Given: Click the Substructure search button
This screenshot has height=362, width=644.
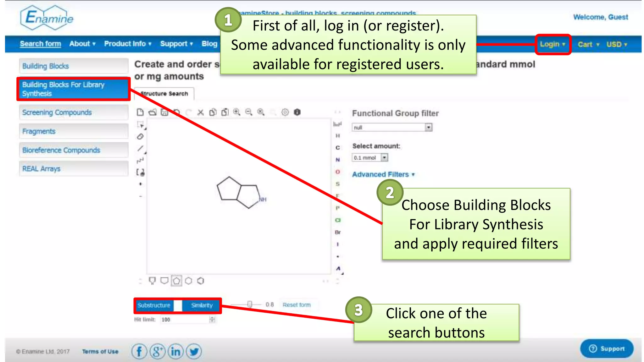Looking at the screenshot, I should point(154,305).
